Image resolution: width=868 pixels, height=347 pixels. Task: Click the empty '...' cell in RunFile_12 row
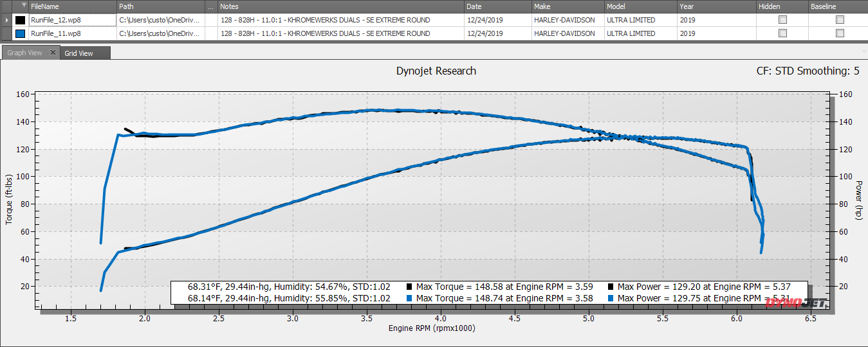point(212,20)
